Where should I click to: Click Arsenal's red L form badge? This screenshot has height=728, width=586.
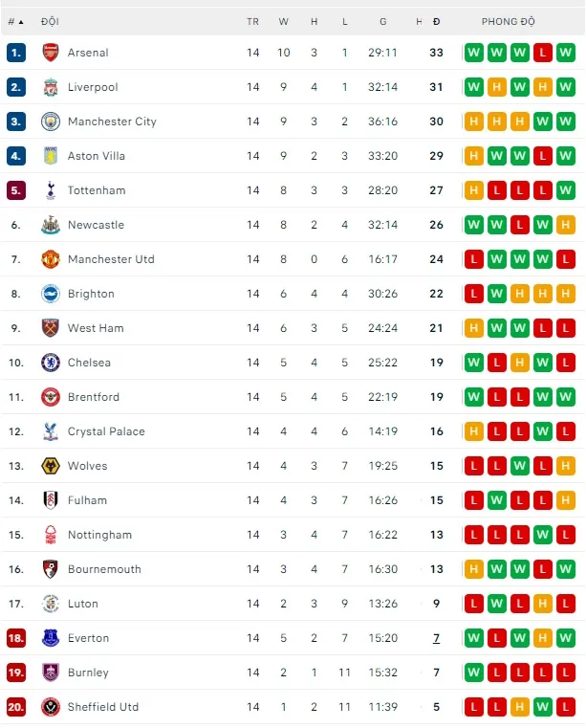pyautogui.click(x=543, y=53)
